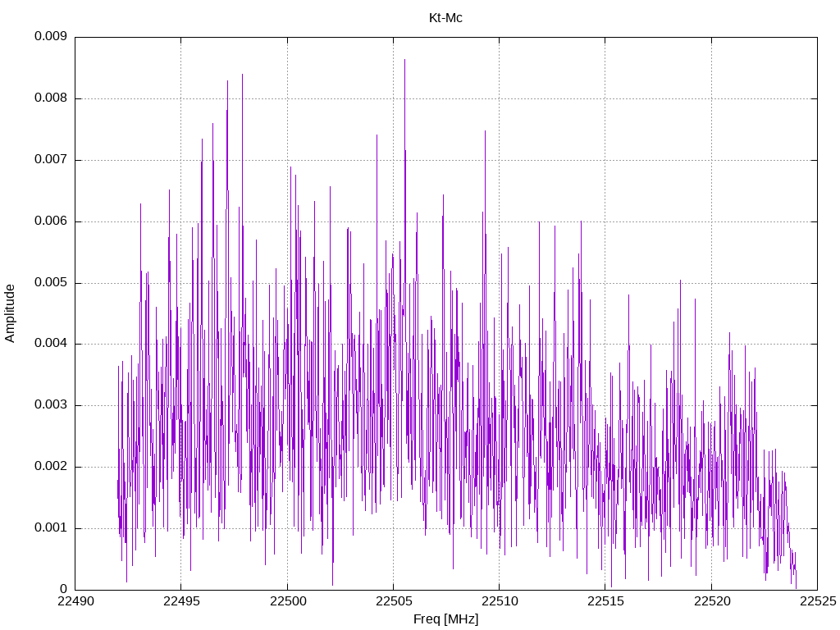The height and width of the screenshot is (630, 840).
Task: Click y-axis tick label 0.008
Action: tap(51, 98)
